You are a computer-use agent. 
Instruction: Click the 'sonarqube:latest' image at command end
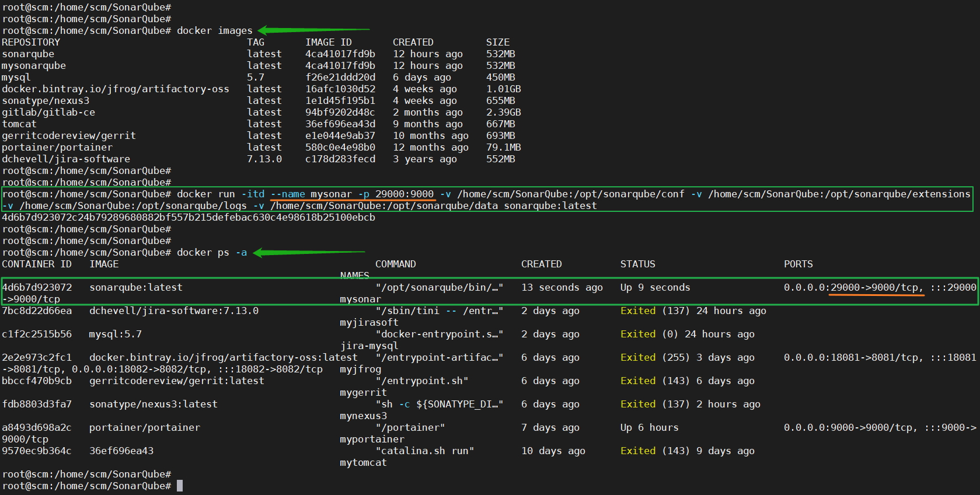(550, 205)
